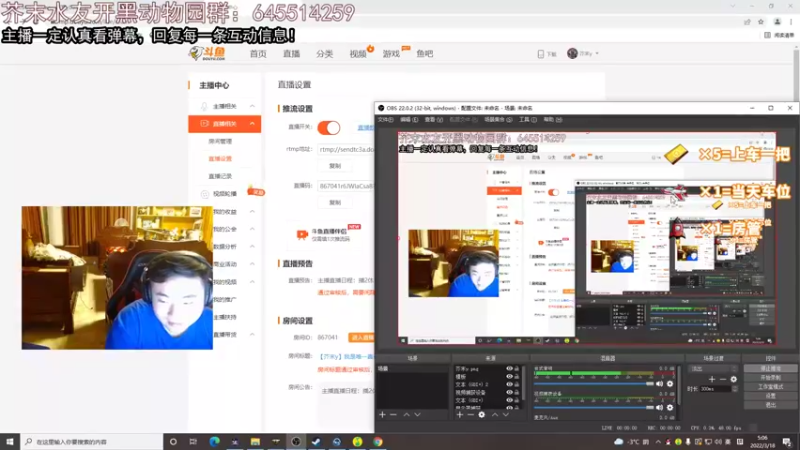800x450 pixels.
Task: Lock the 视频捕获设备 source
Action: click(x=517, y=392)
